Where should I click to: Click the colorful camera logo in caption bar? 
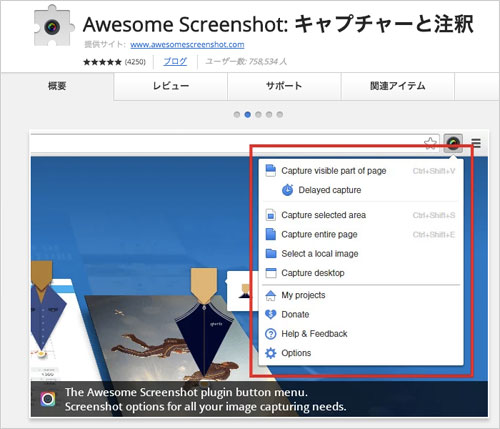pos(48,399)
